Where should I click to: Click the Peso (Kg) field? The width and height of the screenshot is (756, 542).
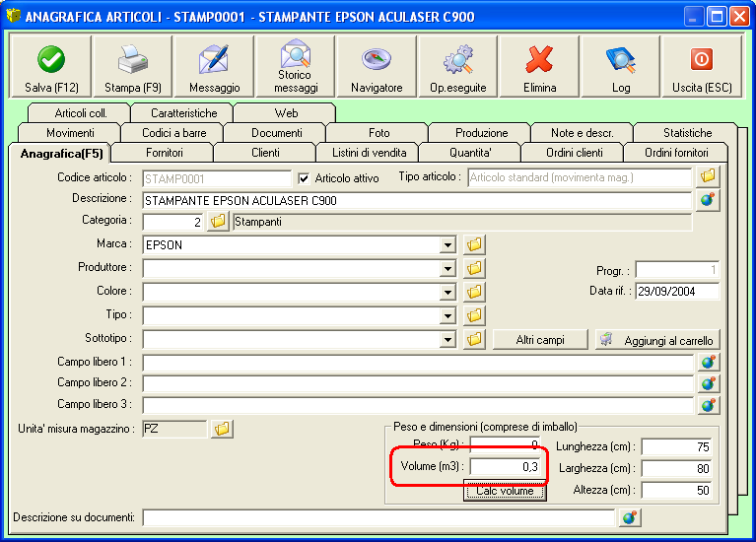click(x=505, y=444)
